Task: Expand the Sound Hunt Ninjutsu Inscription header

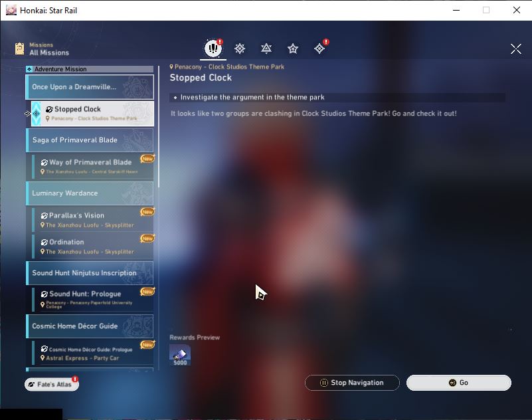Action: [90, 273]
